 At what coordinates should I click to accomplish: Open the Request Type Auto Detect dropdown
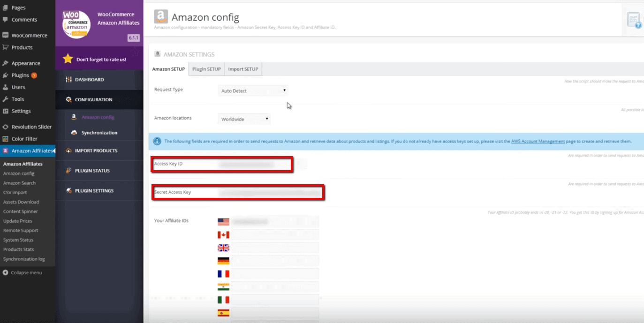(253, 90)
